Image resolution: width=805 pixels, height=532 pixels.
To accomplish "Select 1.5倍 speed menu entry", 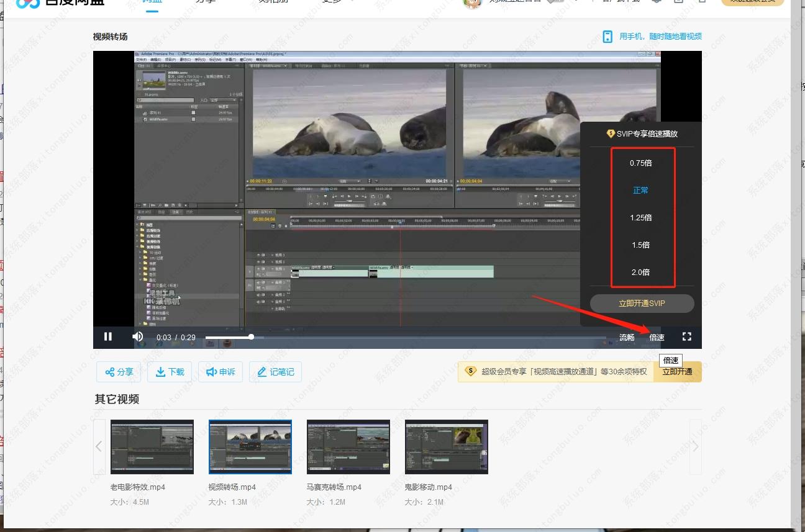I will (641, 245).
